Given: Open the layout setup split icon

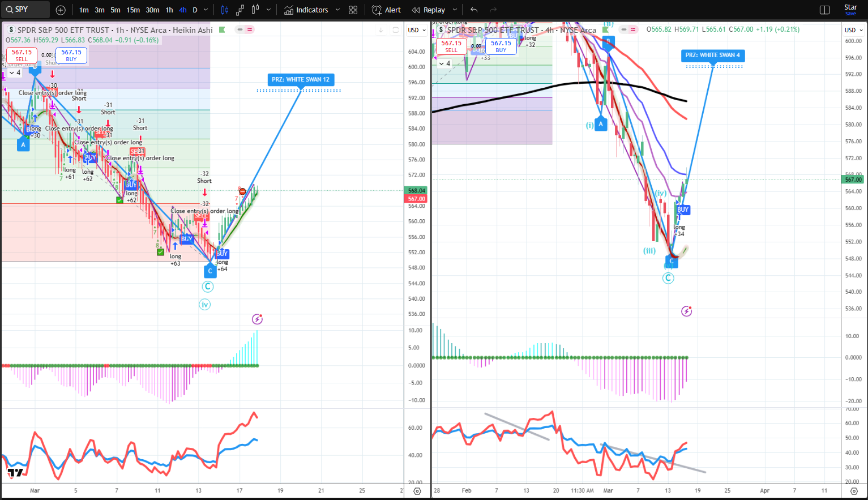Looking at the screenshot, I should coord(824,10).
